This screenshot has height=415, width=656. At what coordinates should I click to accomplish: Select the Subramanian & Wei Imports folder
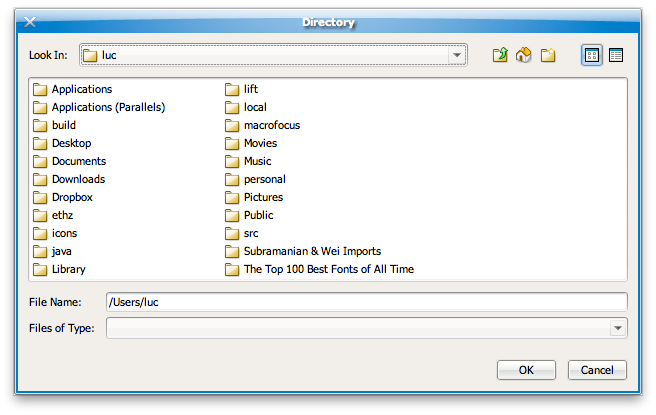311,251
